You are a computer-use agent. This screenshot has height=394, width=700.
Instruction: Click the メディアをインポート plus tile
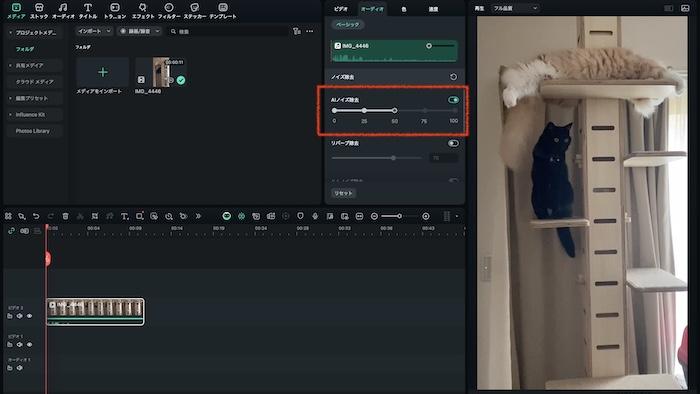click(103, 72)
